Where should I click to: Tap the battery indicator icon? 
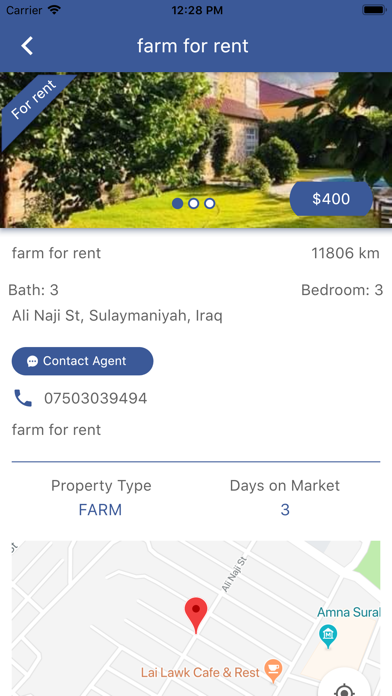pyautogui.click(x=374, y=10)
